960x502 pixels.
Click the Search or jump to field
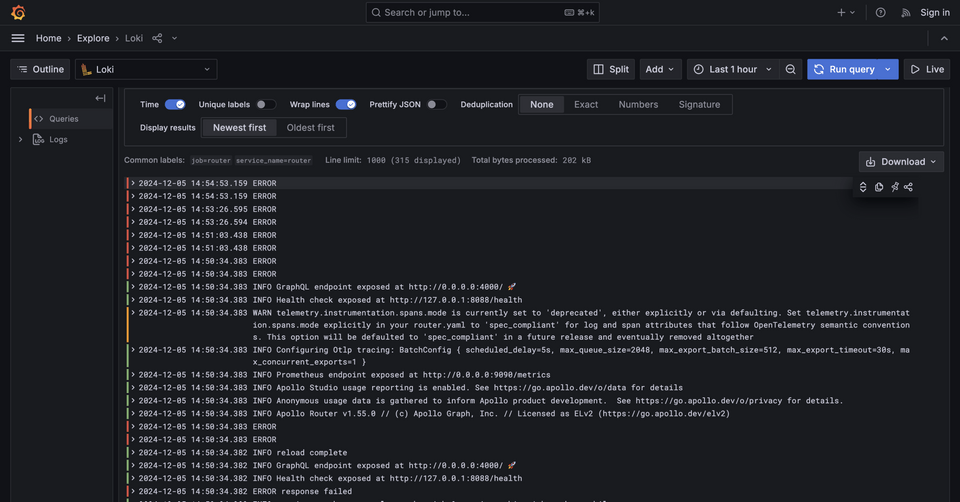pyautogui.click(x=482, y=12)
